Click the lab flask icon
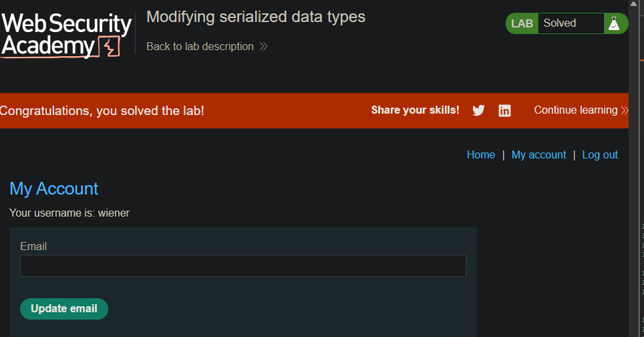644x337 pixels. [x=614, y=23]
